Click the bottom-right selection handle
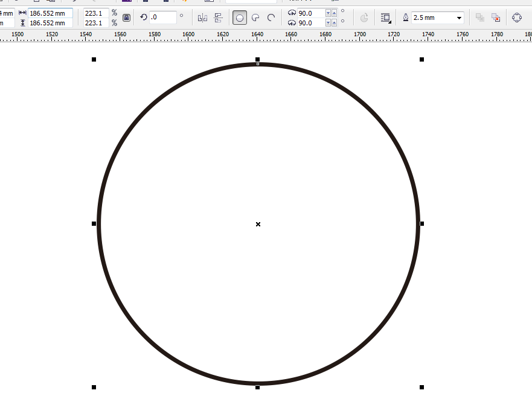This screenshot has width=532, height=396. (421, 387)
